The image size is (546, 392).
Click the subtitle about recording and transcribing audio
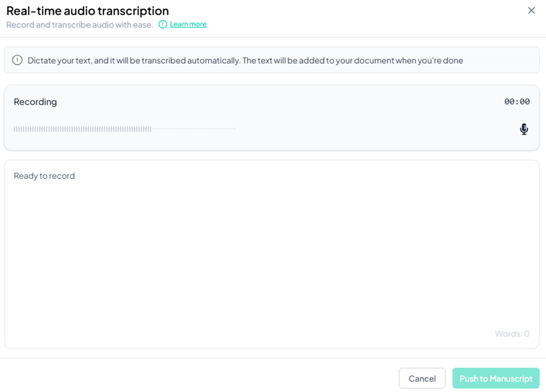[80, 24]
